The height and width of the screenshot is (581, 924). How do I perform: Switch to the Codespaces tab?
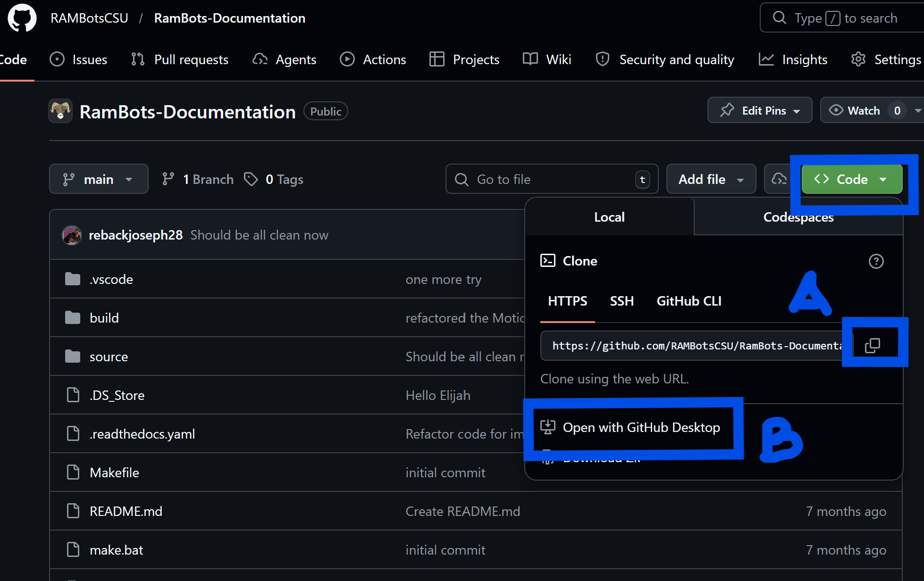(x=798, y=217)
